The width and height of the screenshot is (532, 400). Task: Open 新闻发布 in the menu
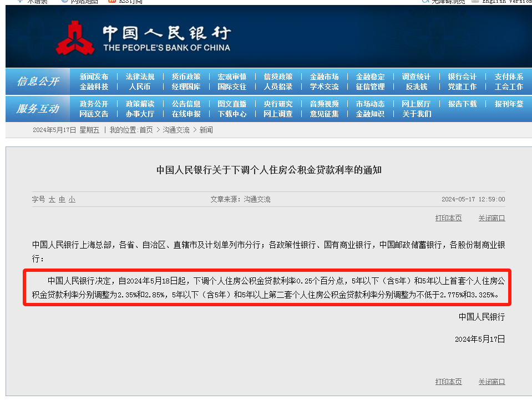94,77
